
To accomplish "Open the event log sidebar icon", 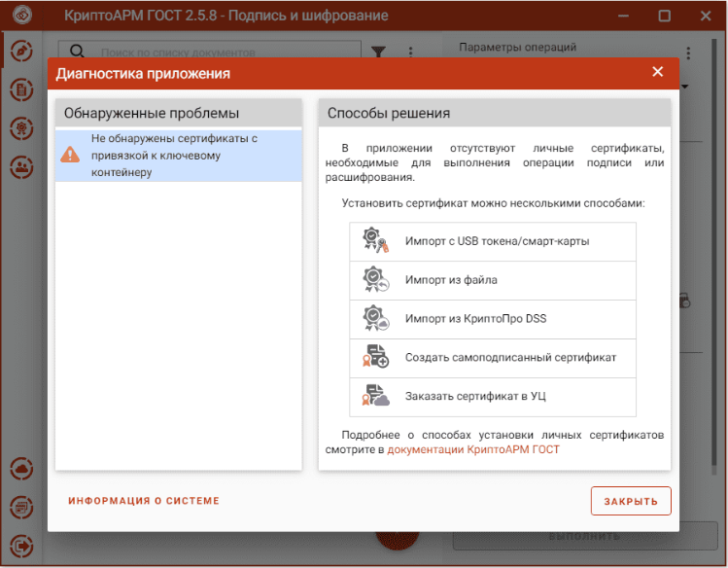I will [x=21, y=508].
